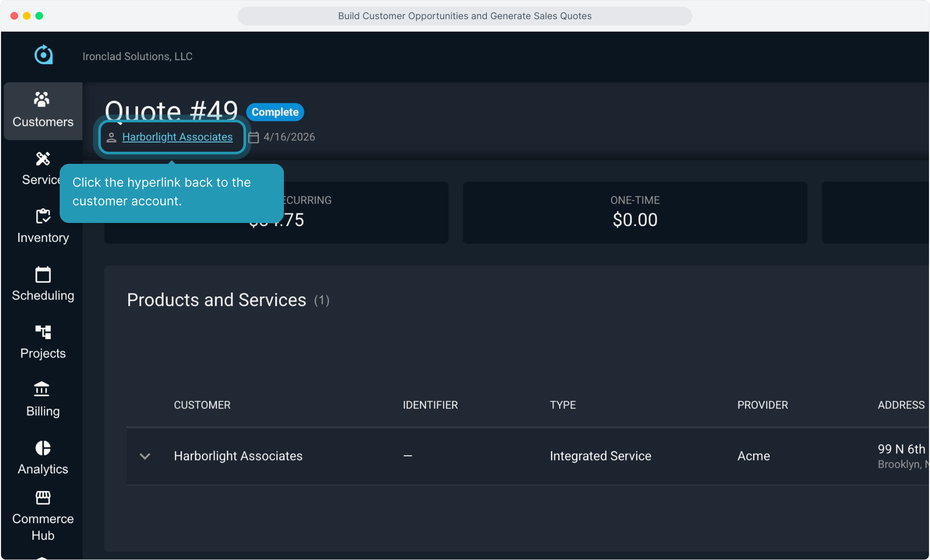This screenshot has height=560, width=930.
Task: Open the Inventory clipboard icon
Action: (43, 216)
